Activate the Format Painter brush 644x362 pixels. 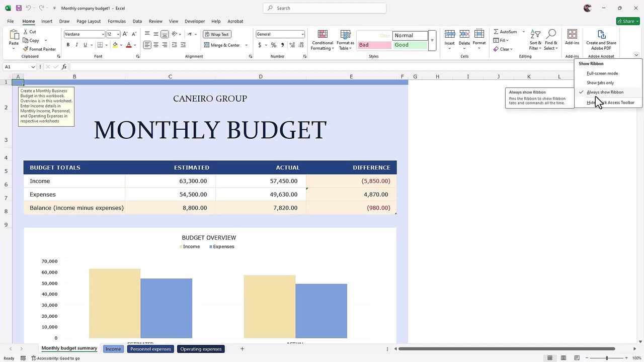(26, 49)
